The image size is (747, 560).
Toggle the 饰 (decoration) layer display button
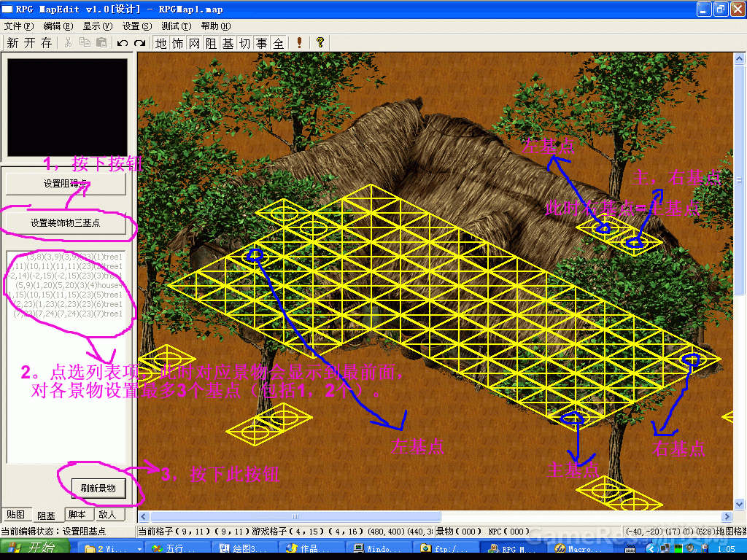pos(177,43)
